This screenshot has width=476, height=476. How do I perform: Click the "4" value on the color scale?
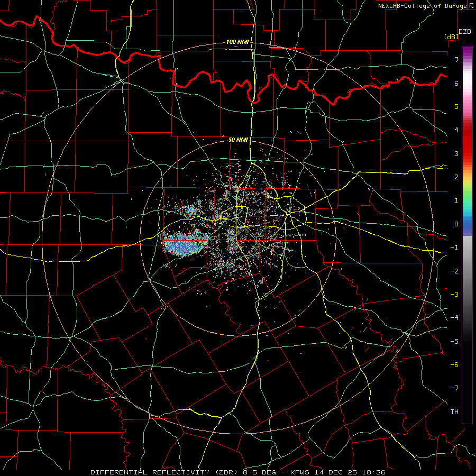[x=456, y=130]
